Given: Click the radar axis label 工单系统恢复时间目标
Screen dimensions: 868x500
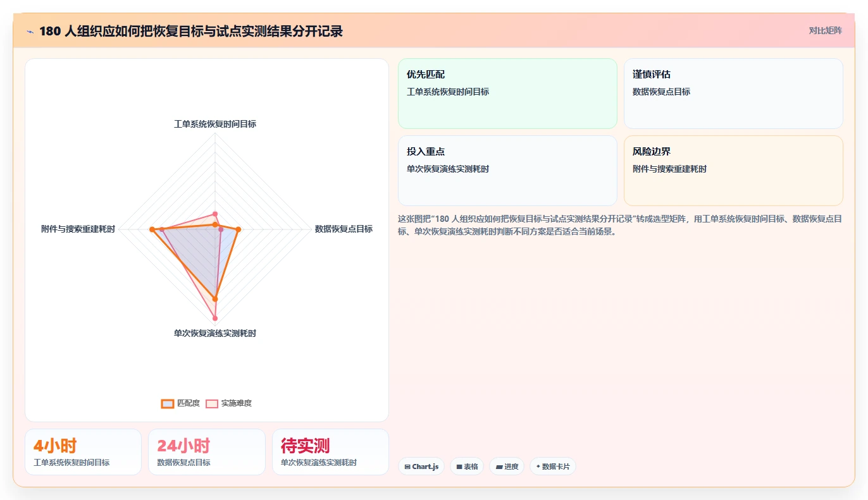Looking at the screenshot, I should [215, 124].
